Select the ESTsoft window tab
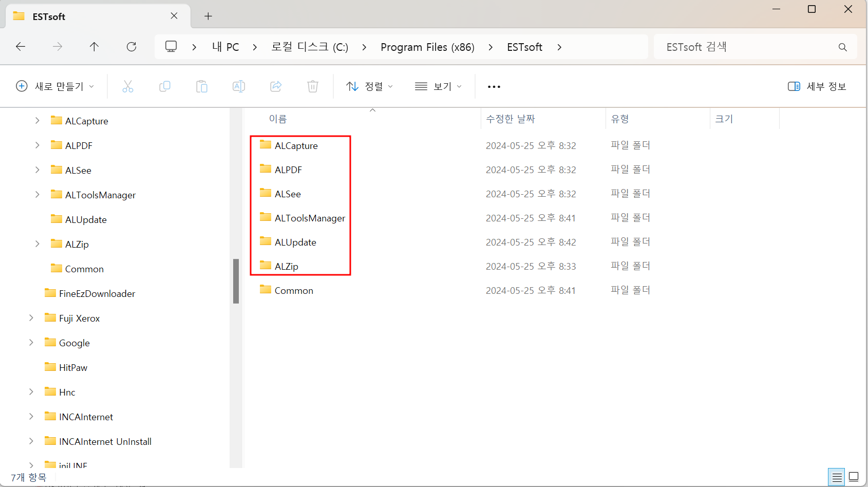The width and height of the screenshot is (868, 487). [x=98, y=16]
